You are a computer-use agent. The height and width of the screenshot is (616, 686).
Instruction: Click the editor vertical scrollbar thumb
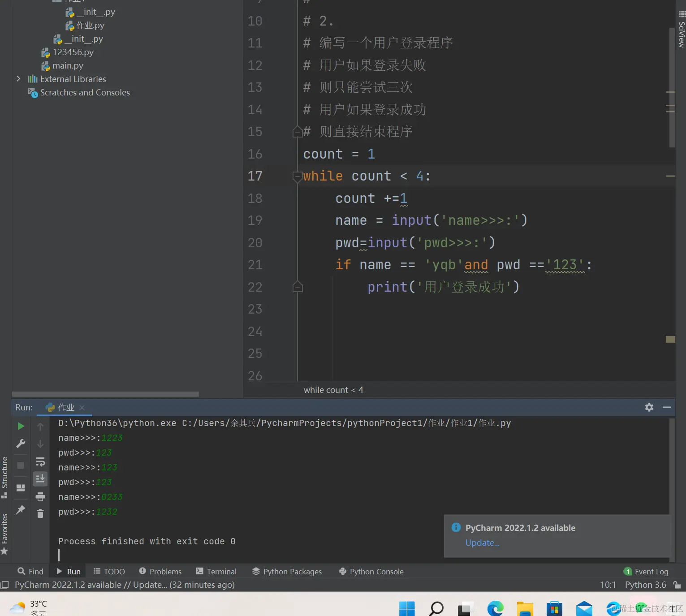click(672, 87)
